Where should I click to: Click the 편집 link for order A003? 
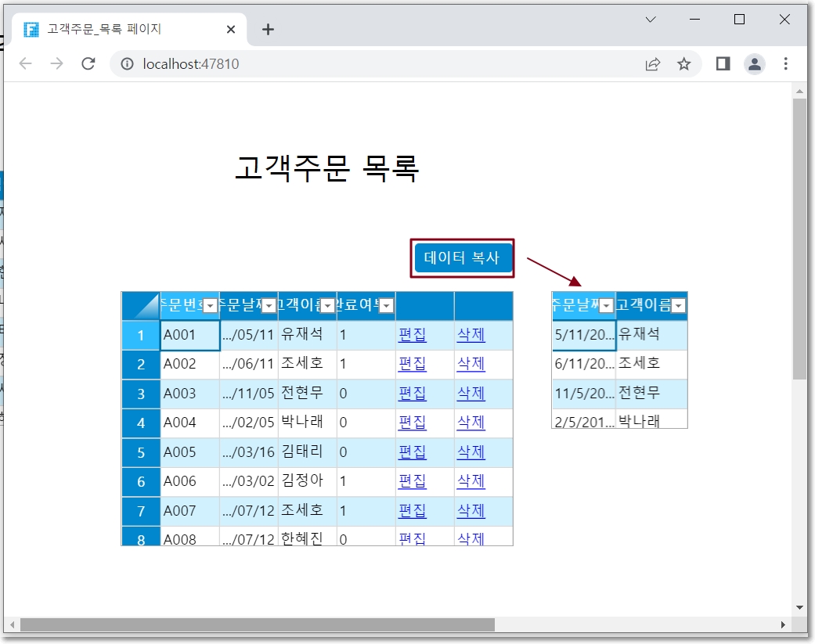click(x=413, y=394)
